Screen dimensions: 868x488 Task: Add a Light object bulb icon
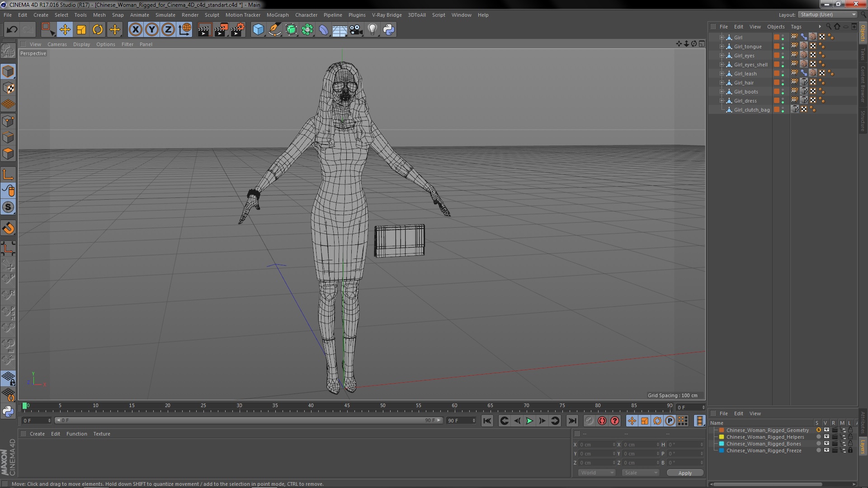pyautogui.click(x=373, y=30)
